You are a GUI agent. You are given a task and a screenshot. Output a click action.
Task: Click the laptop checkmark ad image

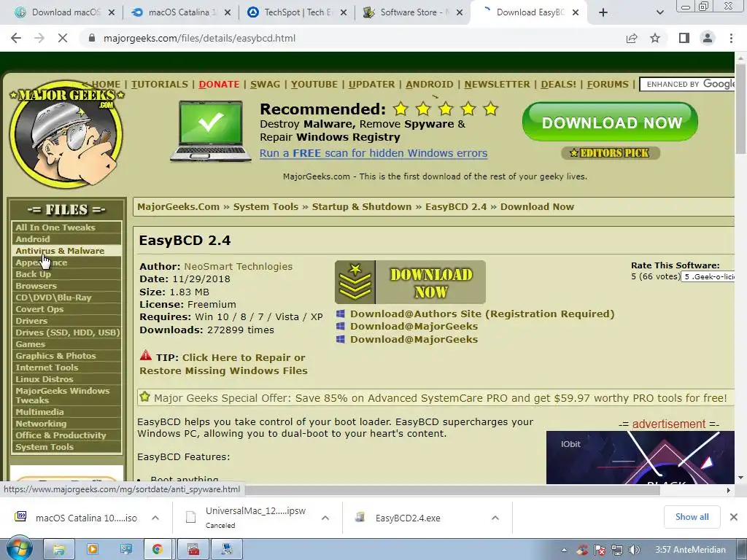(211, 131)
